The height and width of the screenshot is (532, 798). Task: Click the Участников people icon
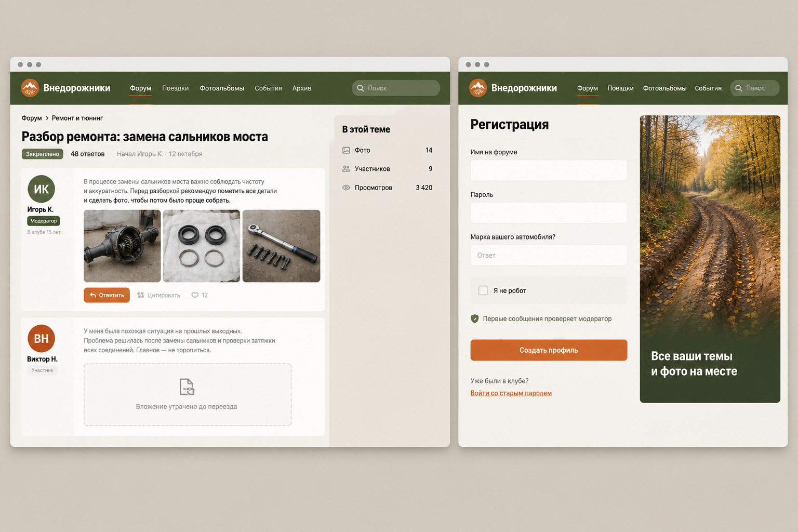point(346,169)
